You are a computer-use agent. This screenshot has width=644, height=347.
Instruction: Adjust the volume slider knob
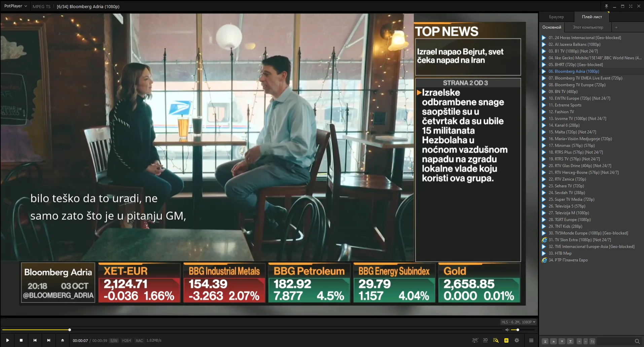(518, 330)
